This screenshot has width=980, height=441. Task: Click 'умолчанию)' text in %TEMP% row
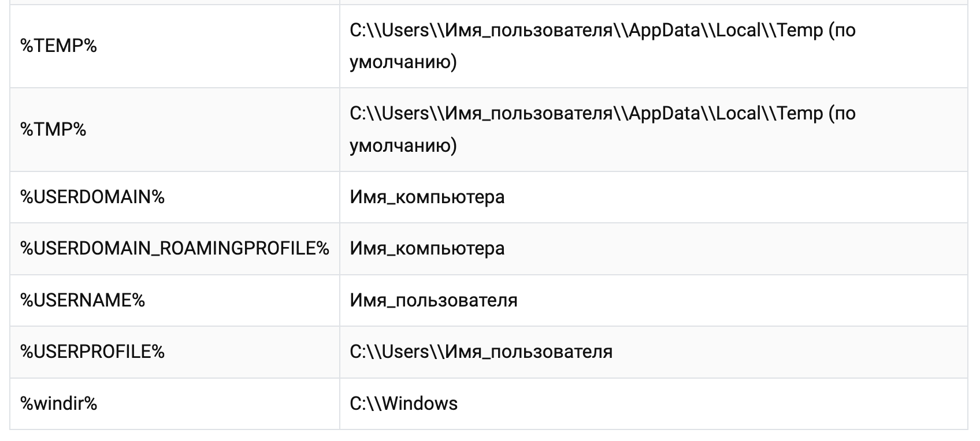point(403,62)
